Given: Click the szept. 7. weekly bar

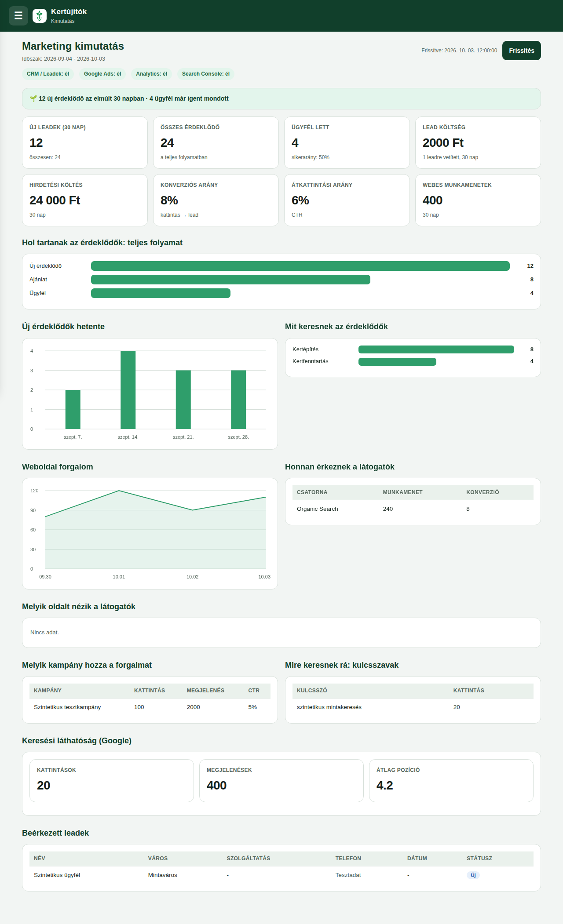Looking at the screenshot, I should point(73,409).
